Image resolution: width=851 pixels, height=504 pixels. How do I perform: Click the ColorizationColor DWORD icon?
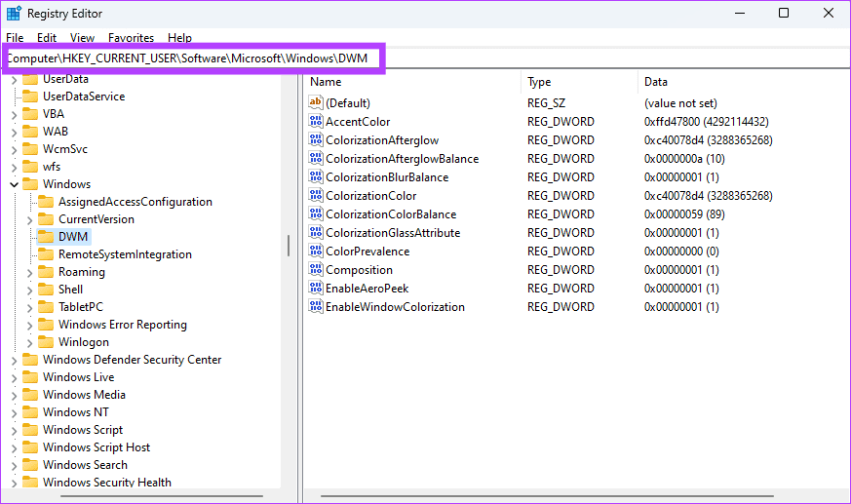pyautogui.click(x=315, y=195)
